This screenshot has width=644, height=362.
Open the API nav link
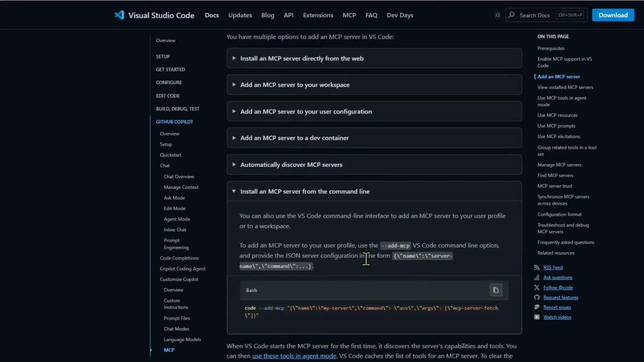289,15
